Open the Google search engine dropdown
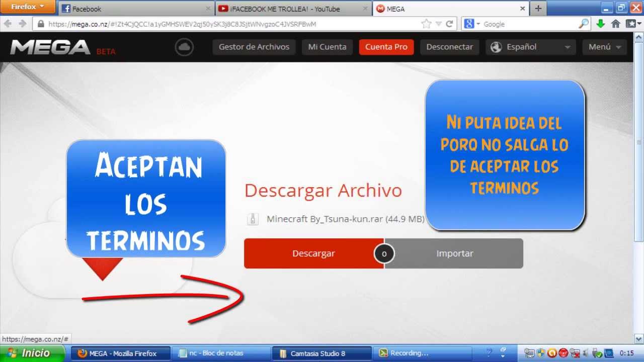Image resolution: width=644 pixels, height=362 pixels. pyautogui.click(x=478, y=24)
